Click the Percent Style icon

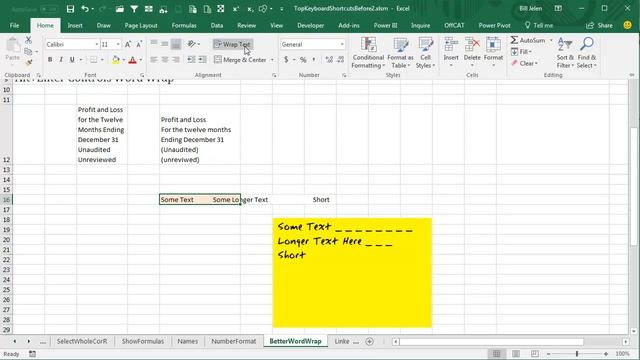303,60
